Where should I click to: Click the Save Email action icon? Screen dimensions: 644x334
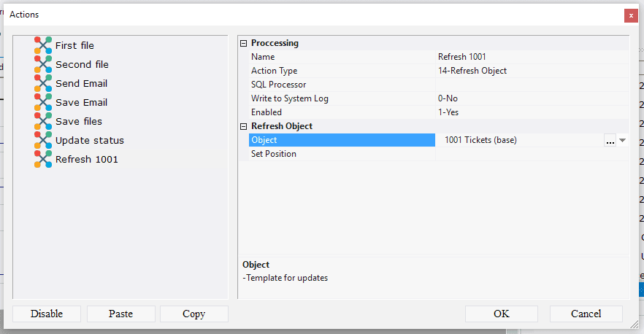[x=44, y=102]
